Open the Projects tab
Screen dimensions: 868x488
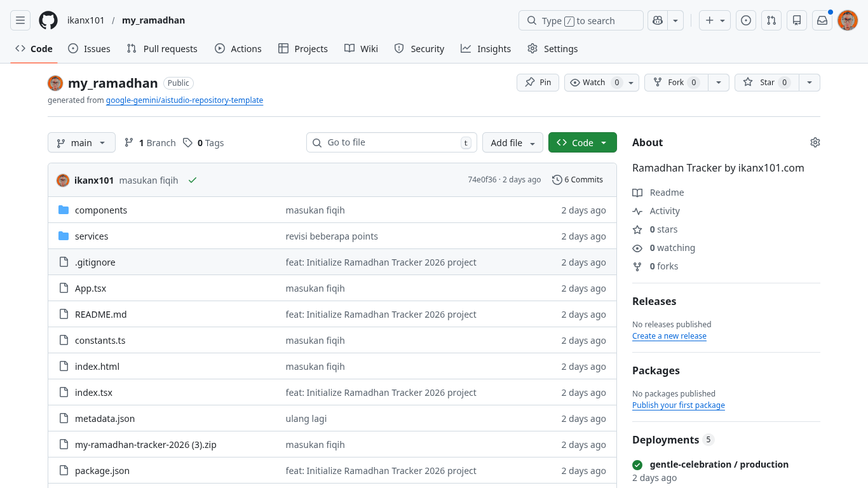pos(303,49)
